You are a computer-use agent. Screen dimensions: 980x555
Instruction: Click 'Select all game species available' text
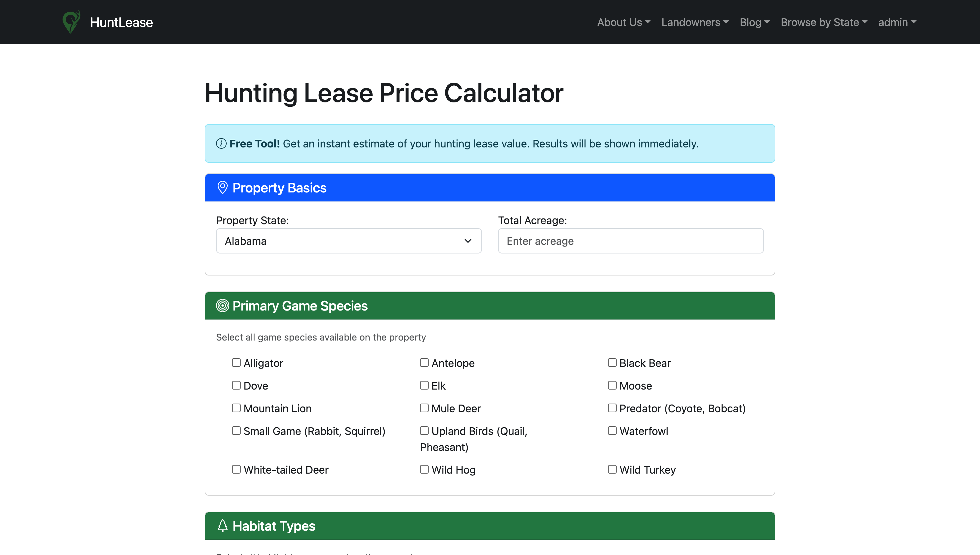pos(321,337)
